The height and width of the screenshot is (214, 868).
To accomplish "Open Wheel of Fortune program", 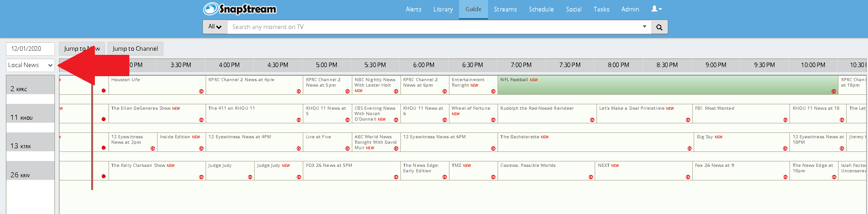I will [x=473, y=113].
